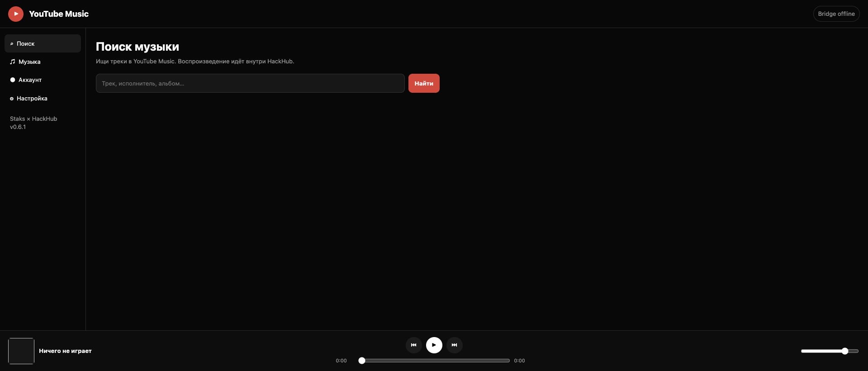Start playback with the play button
This screenshot has width=868, height=371.
(x=434, y=345)
